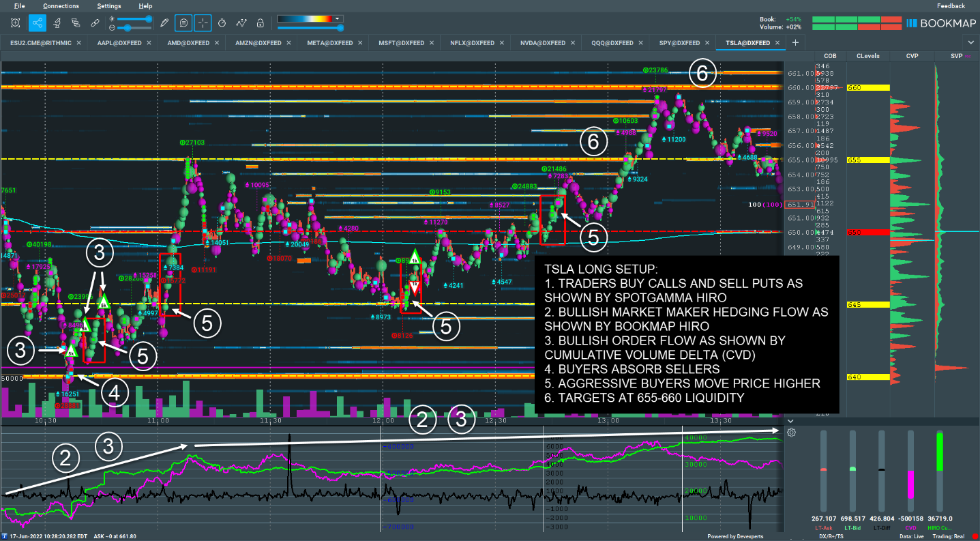This screenshot has width=980, height=541.
Task: Click the brightness sun icon
Action: pyautogui.click(x=112, y=18)
